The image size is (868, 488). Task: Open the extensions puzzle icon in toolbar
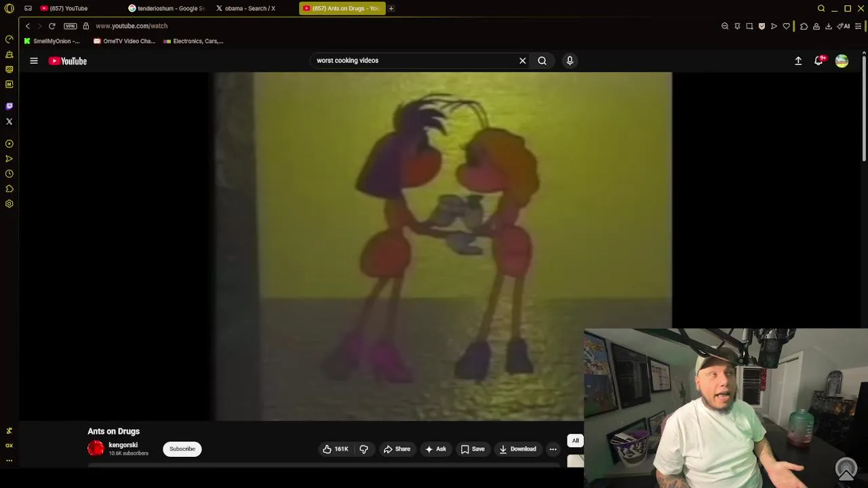[x=804, y=26]
